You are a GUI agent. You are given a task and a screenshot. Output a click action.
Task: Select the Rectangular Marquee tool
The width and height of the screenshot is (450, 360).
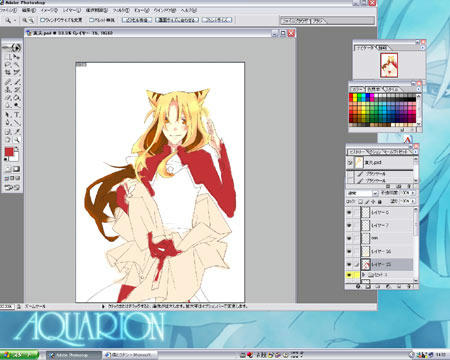pos(8,57)
